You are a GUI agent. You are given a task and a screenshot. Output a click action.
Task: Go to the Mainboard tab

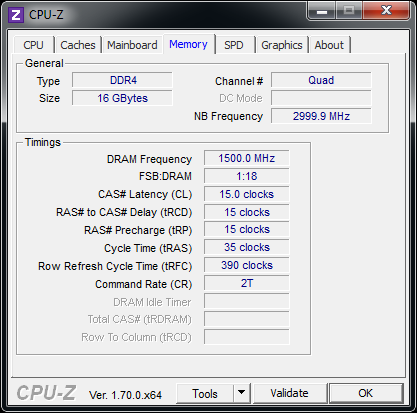click(x=132, y=45)
